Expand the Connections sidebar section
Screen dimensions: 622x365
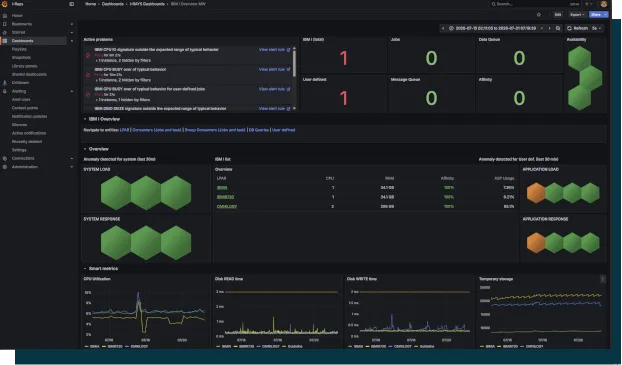coord(72,158)
